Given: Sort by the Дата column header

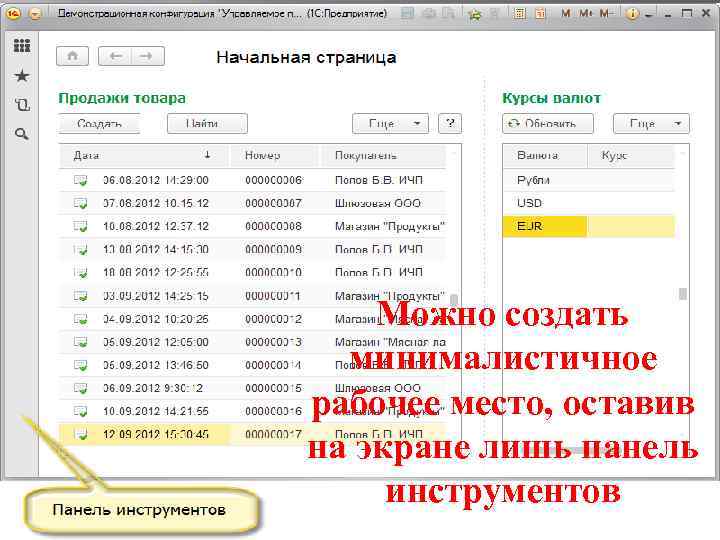Looking at the screenshot, I should (x=144, y=155).
